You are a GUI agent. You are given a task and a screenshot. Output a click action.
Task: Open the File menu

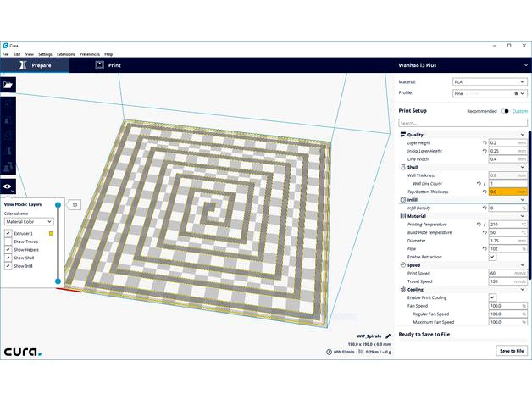point(5,54)
